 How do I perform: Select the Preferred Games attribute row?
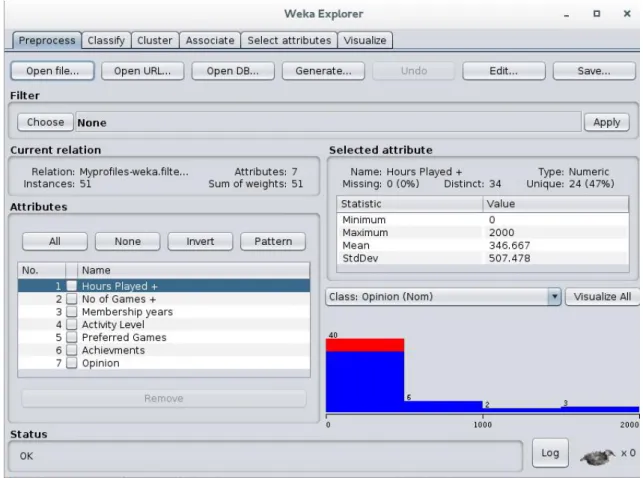(164, 337)
